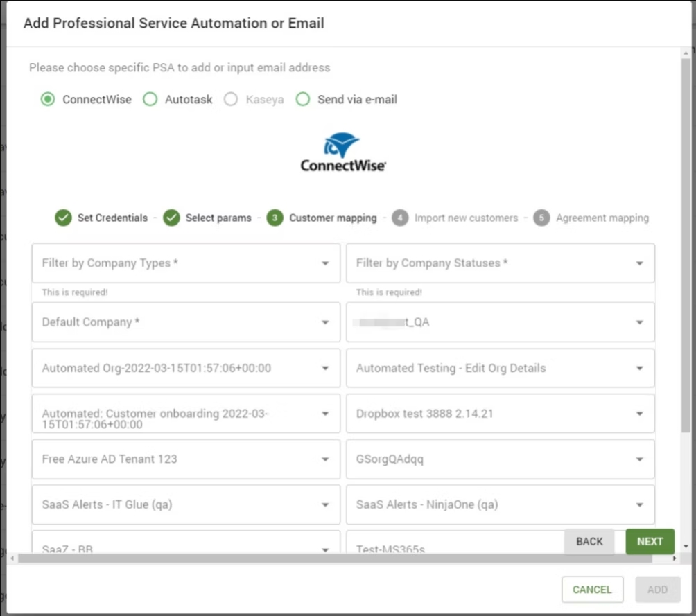The height and width of the screenshot is (616, 696).
Task: Expand the Default Company dropdown
Action: (186, 322)
